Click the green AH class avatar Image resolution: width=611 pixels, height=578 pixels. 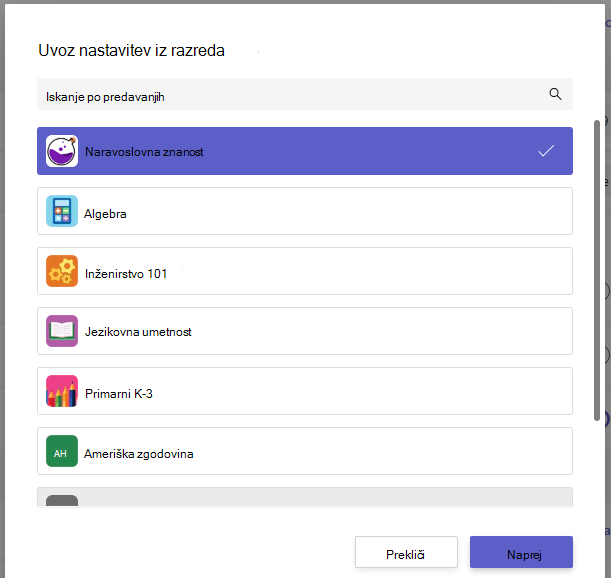[62, 451]
